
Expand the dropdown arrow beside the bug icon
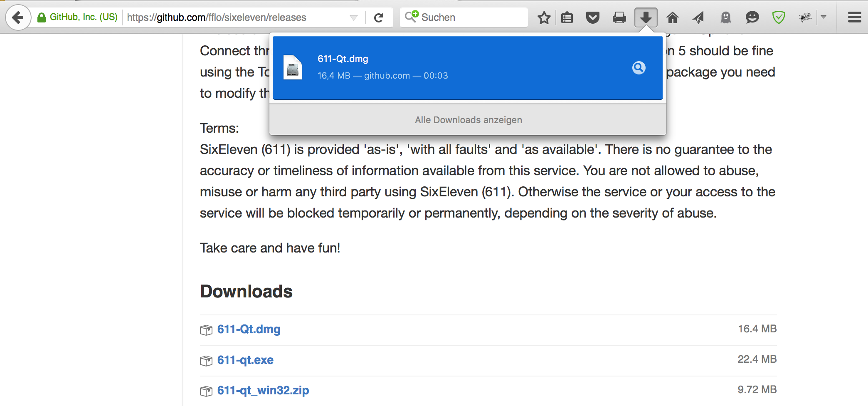coord(824,17)
